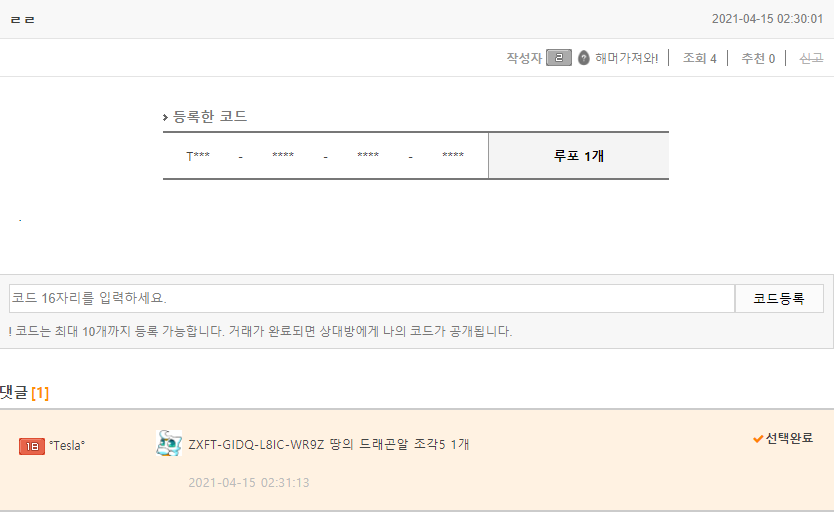Click the 댓글 [1] comments heading
Image resolution: width=839 pixels, height=531 pixels.
24,393
